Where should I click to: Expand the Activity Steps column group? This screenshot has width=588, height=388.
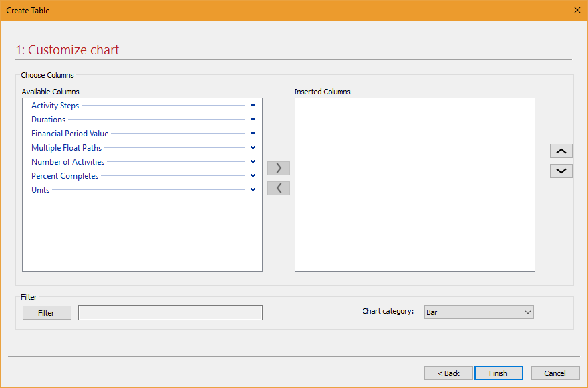(x=253, y=105)
